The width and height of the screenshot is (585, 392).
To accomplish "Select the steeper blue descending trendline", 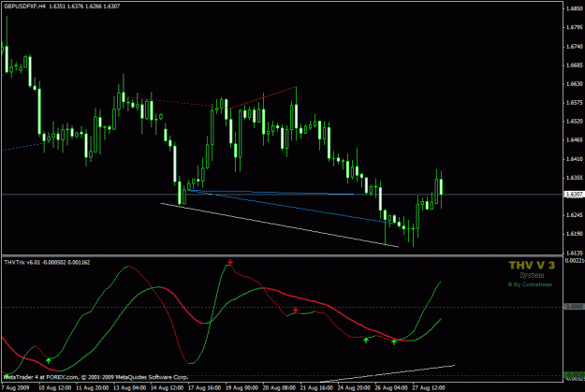I will [291, 208].
